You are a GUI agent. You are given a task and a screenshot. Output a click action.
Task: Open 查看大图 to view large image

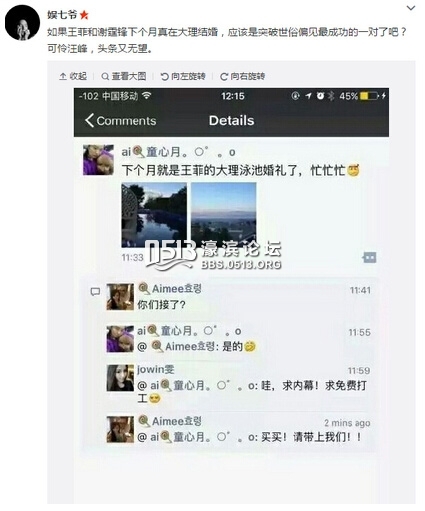[124, 76]
